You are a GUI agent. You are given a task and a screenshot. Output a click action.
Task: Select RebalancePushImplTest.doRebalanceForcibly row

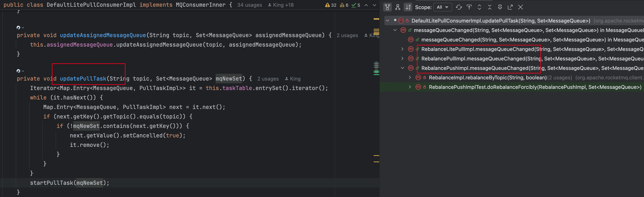tap(512, 87)
